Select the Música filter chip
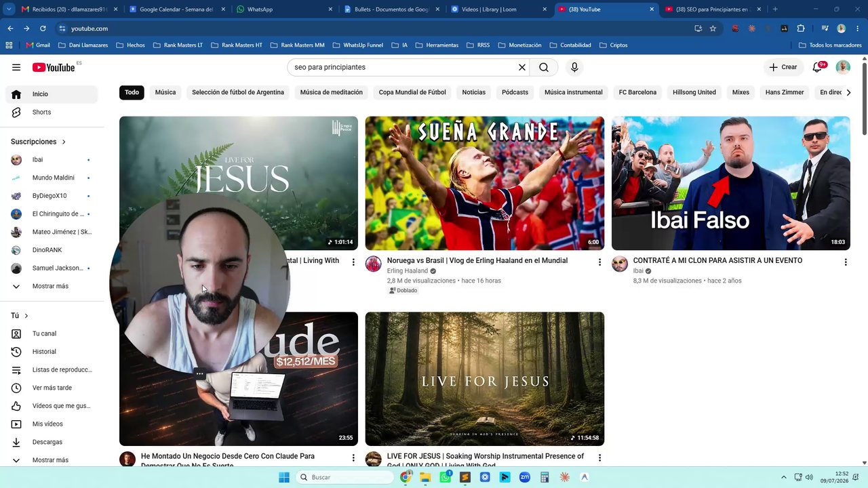The width and height of the screenshot is (868, 488). 165,92
